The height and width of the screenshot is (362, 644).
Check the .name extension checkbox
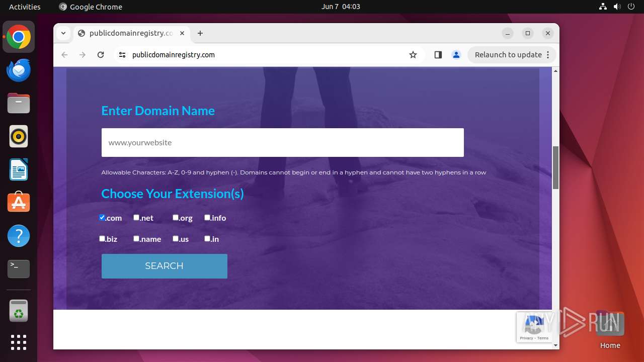pyautogui.click(x=136, y=238)
